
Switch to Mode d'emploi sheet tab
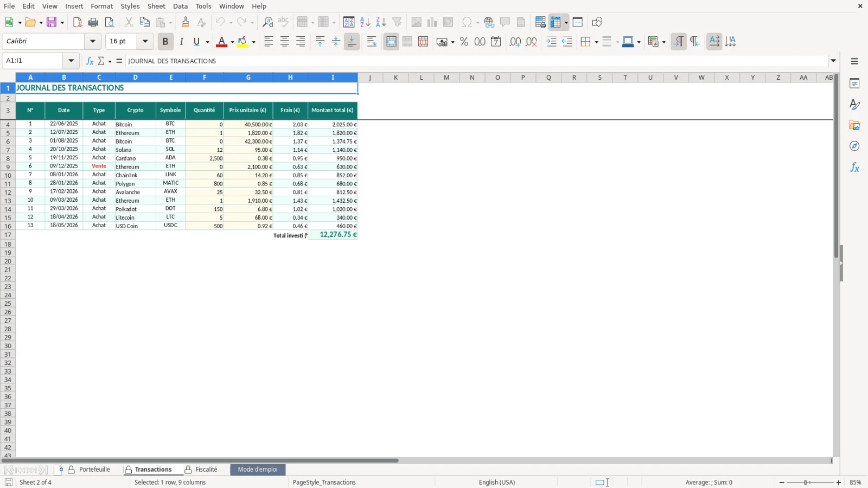point(258,470)
